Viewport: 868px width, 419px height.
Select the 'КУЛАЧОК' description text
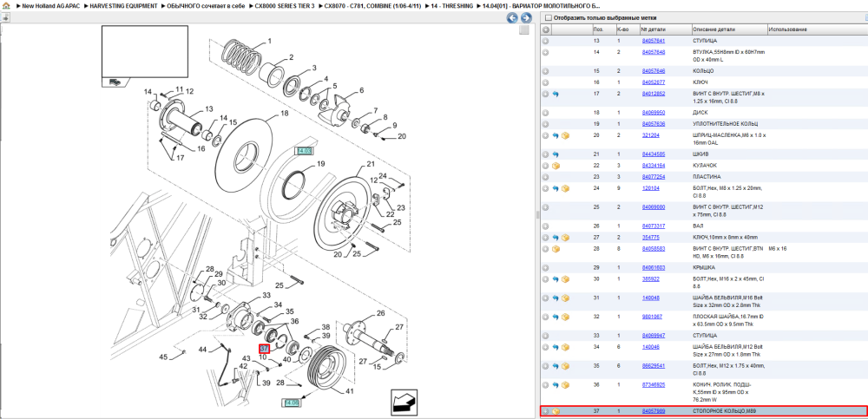(705, 166)
